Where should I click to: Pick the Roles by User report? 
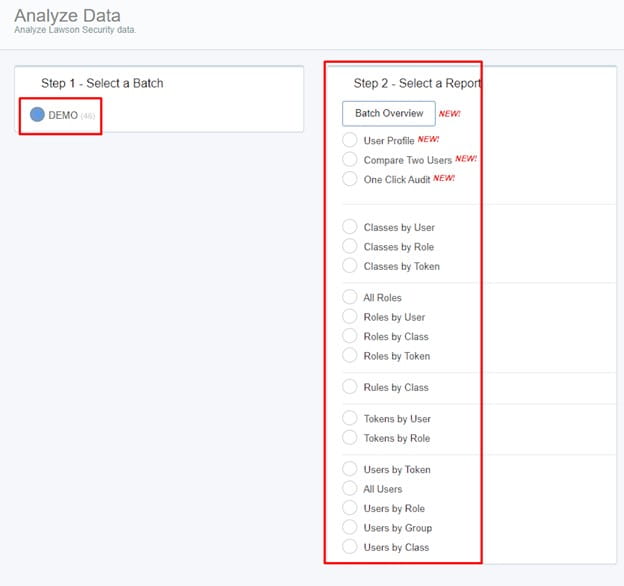[x=350, y=317]
